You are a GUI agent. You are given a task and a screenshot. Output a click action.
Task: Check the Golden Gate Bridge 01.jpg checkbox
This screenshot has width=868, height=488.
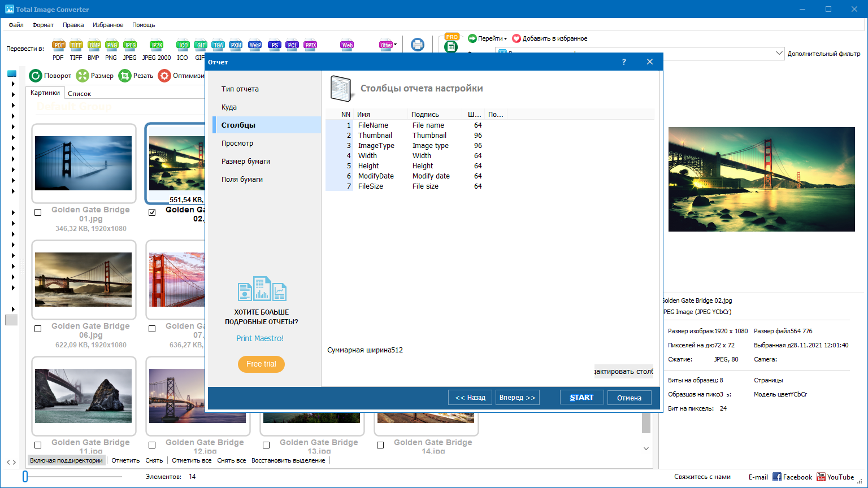[38, 212]
